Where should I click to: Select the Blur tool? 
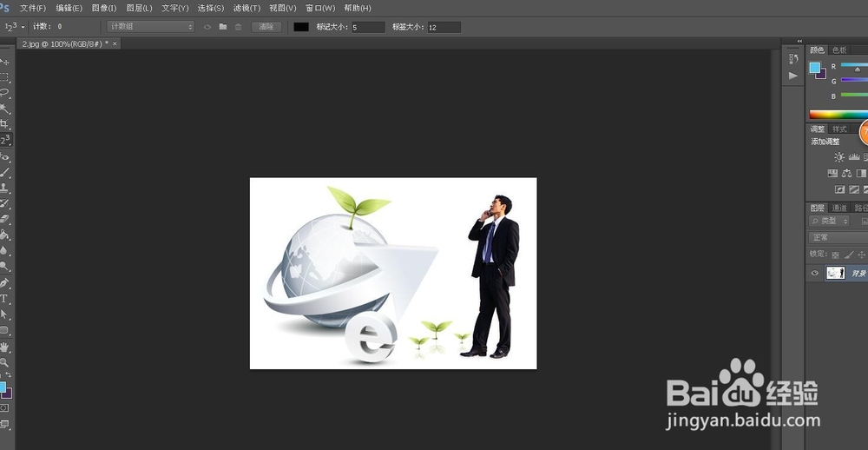(x=4, y=250)
